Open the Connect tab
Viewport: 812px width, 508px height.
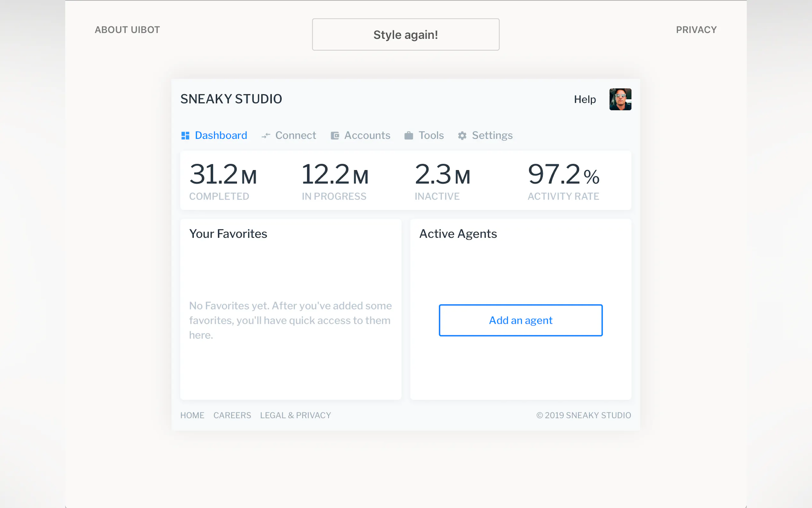point(295,135)
